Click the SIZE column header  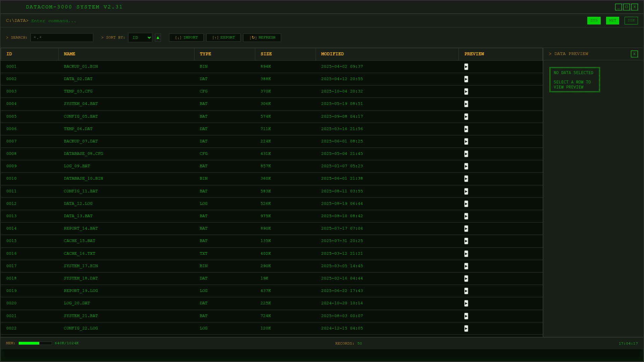click(x=266, y=54)
